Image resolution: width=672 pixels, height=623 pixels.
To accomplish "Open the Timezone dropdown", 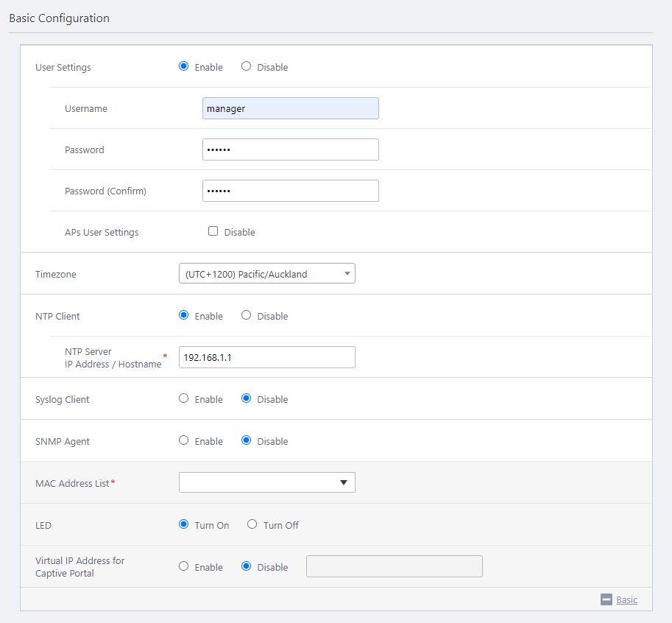I will tap(266, 274).
